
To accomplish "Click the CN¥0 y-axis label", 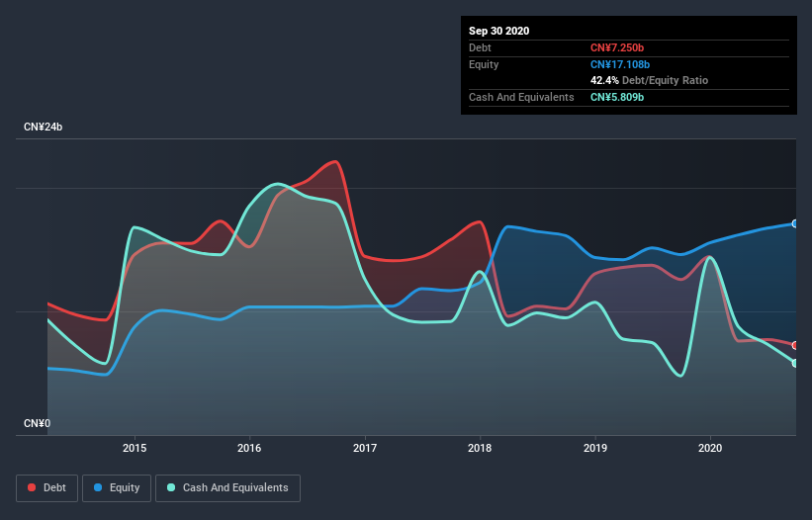I will [38, 423].
